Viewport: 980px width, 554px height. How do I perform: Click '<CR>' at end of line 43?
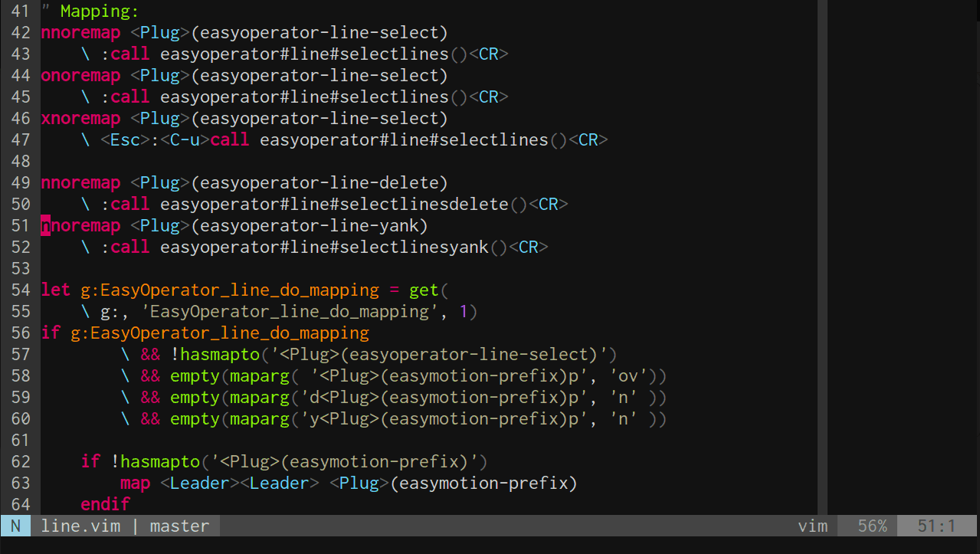pos(489,54)
